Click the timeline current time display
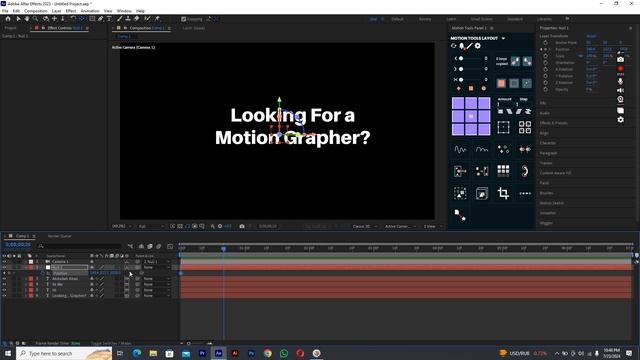 (18, 245)
